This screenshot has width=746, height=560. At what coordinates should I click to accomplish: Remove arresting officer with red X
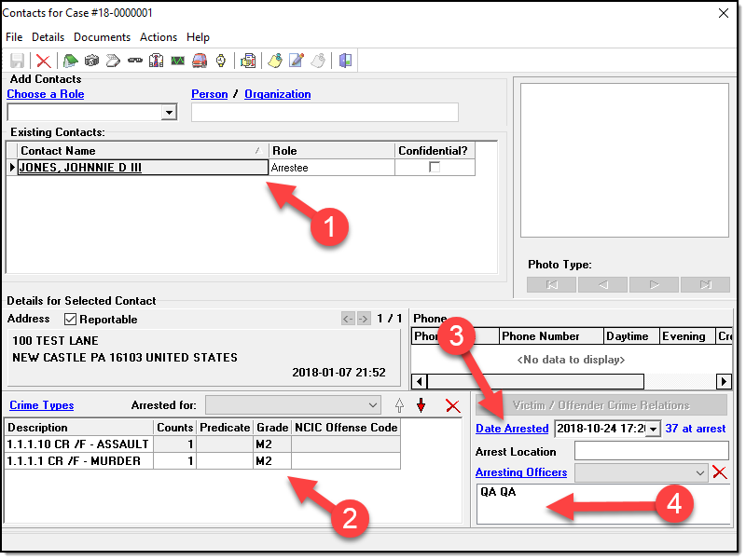pos(719,472)
